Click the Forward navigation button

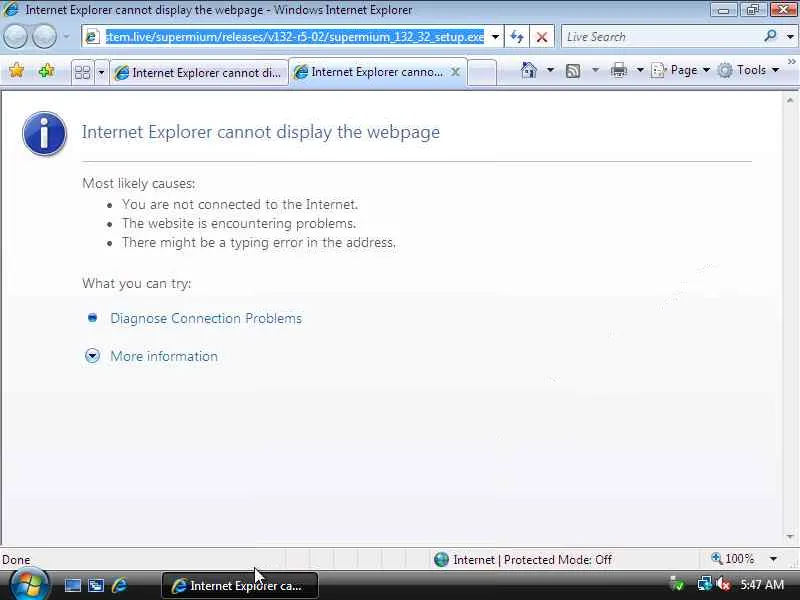pyautogui.click(x=44, y=37)
